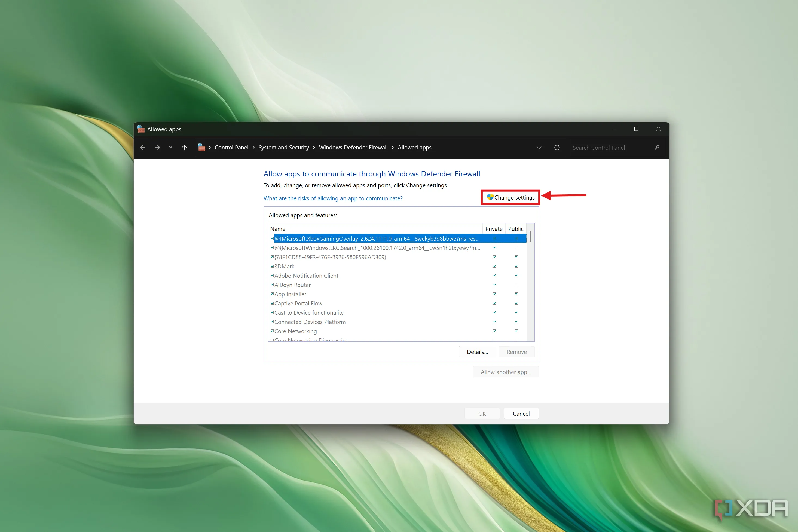Expand chevron after Control Panel breadcrumb
Screen dimensions: 798x532
[x=253, y=148]
